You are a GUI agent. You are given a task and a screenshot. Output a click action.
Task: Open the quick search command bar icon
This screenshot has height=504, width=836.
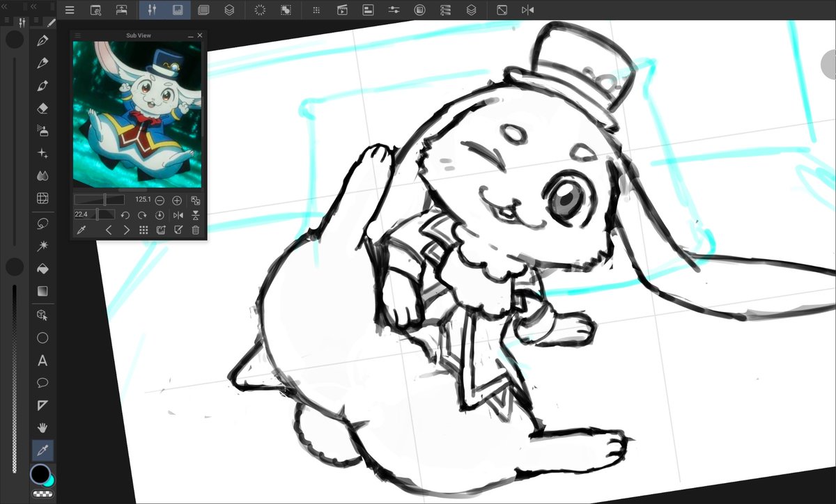click(x=96, y=10)
